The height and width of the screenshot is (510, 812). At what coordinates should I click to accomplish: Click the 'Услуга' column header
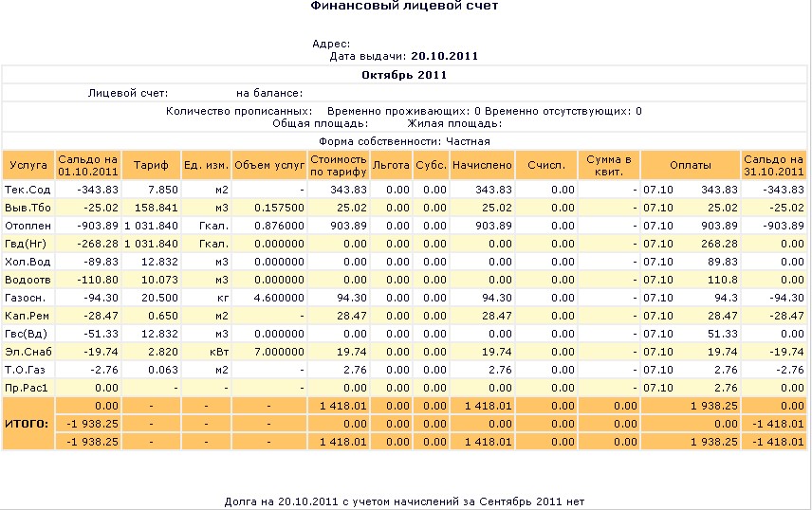tap(28, 165)
